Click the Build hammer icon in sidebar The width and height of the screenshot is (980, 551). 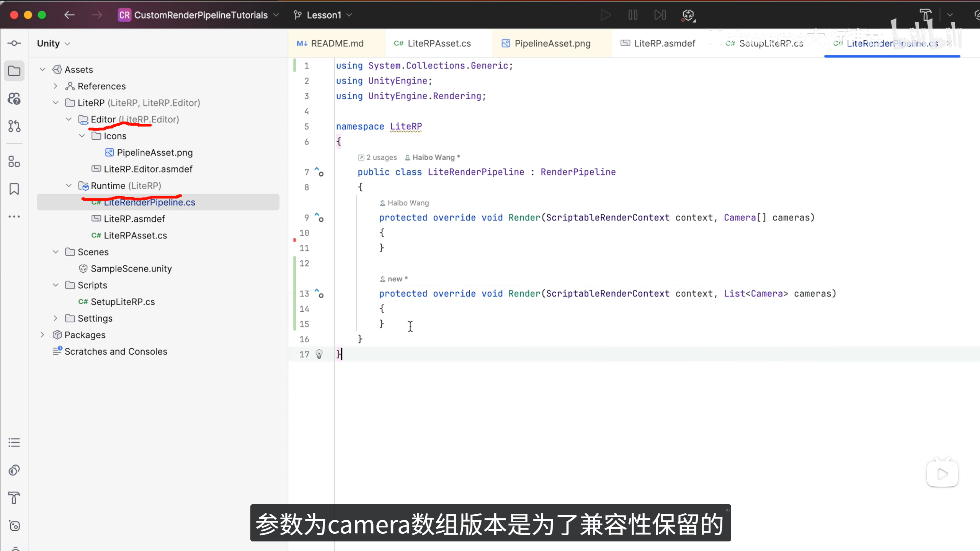click(x=14, y=498)
